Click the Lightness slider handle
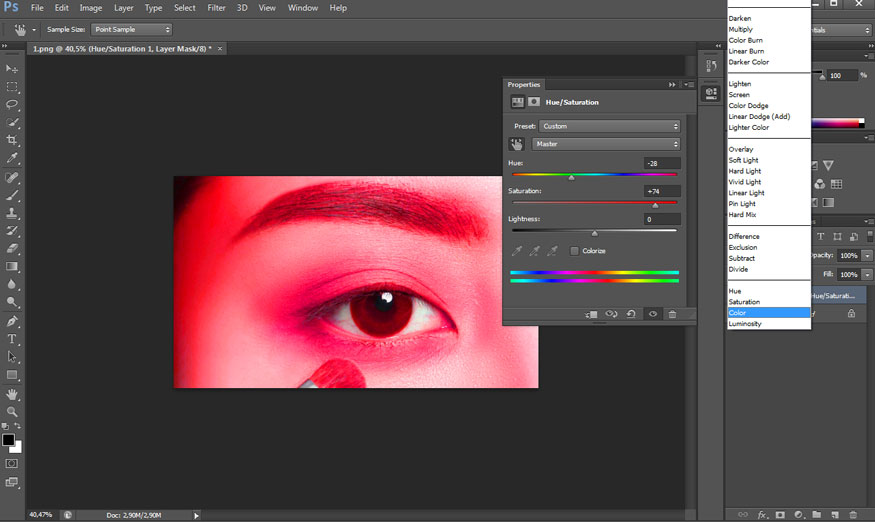Screen dimensions: 875x522 tap(594, 233)
